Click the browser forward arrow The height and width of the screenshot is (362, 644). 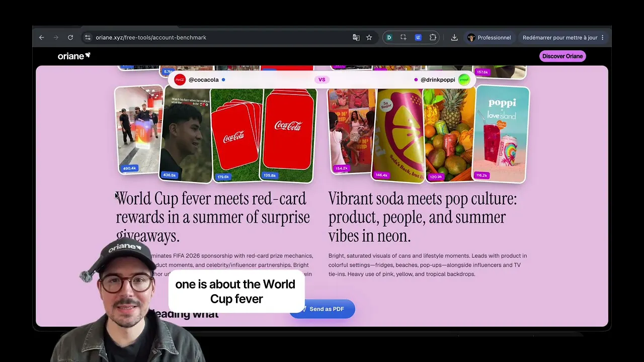pyautogui.click(x=56, y=38)
